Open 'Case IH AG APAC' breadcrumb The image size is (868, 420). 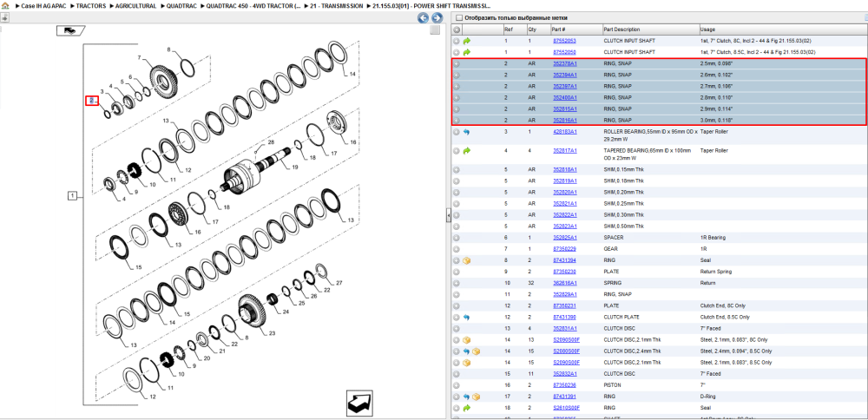(x=43, y=6)
